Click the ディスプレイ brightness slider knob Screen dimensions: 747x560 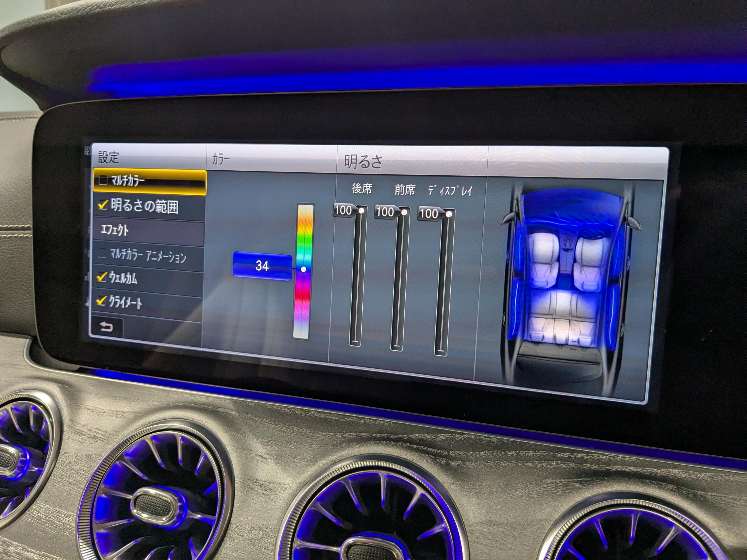448,214
